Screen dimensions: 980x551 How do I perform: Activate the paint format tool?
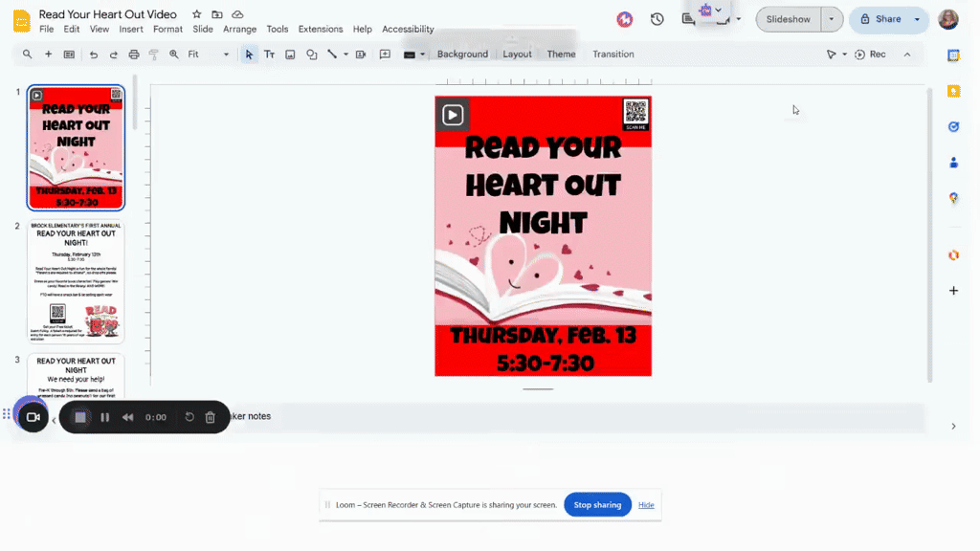(x=154, y=55)
